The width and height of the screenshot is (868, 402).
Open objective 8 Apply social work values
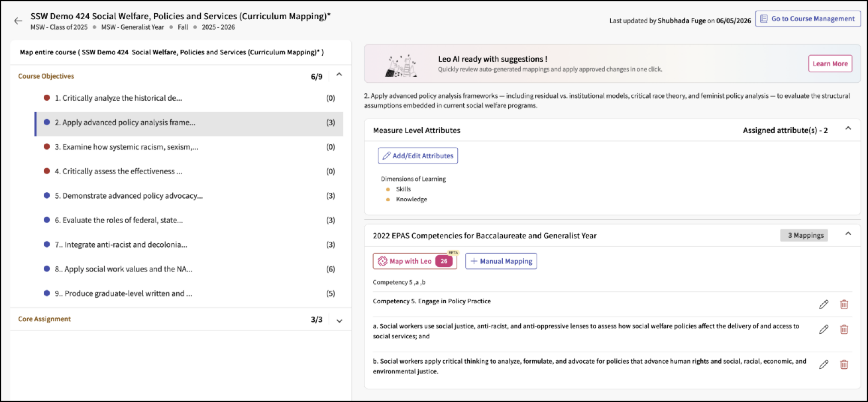[x=189, y=269]
